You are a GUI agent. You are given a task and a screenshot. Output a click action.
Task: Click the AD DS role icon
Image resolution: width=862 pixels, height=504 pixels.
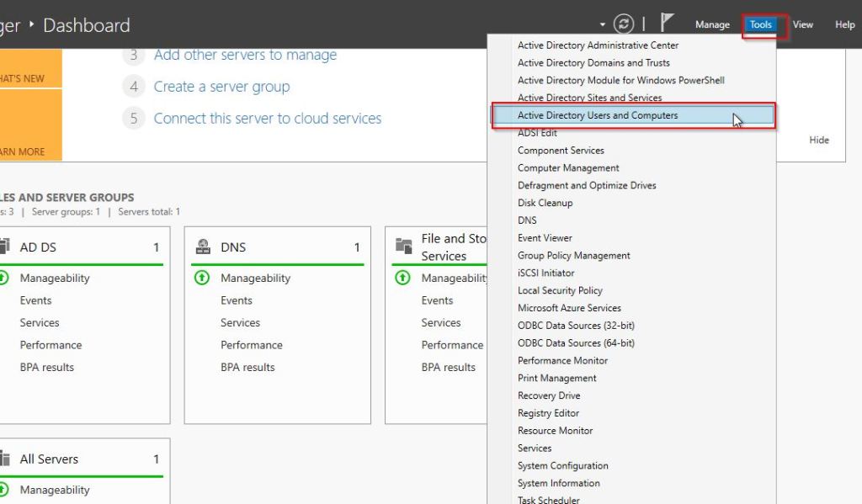click(x=5, y=247)
